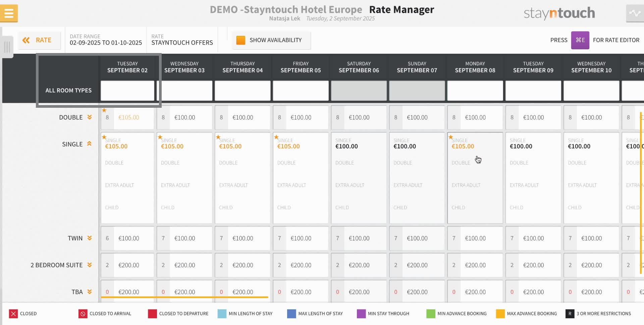This screenshot has height=325, width=644.
Task: Open the activity graph icon panel
Action: pos(635,13)
